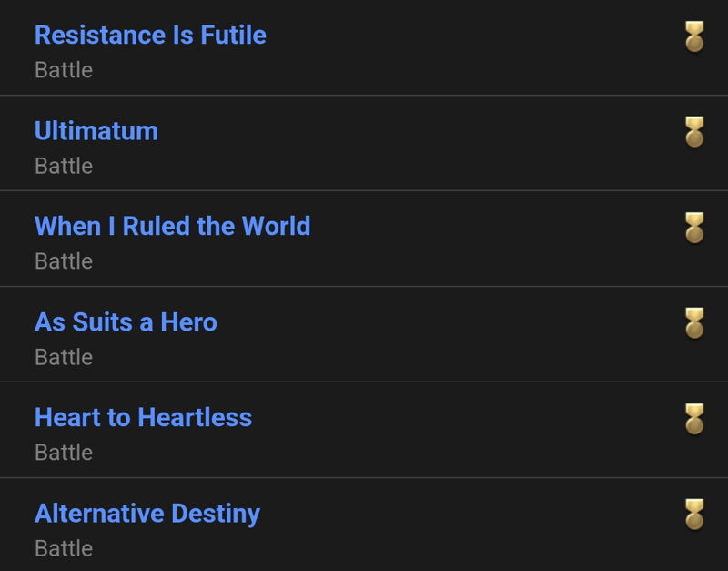Screen dimensions: 728x571
Task: Click the Heart to Heartless title
Action: click(x=144, y=417)
